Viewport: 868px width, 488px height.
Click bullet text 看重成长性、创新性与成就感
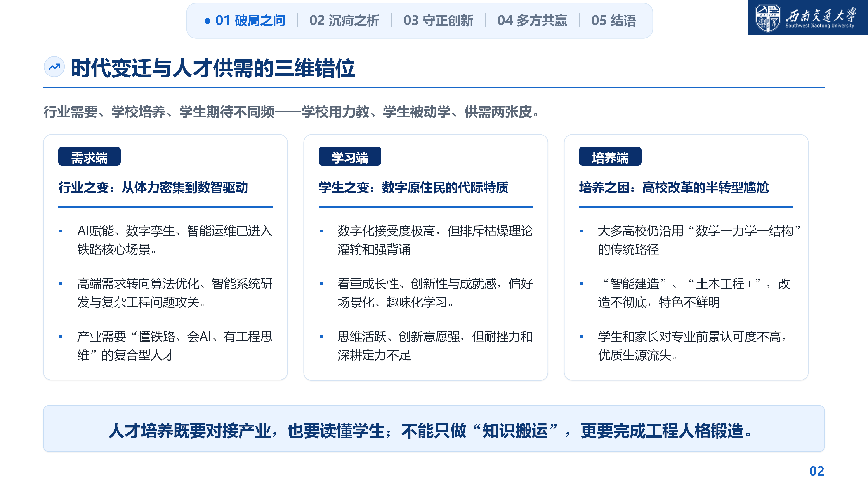click(435, 293)
